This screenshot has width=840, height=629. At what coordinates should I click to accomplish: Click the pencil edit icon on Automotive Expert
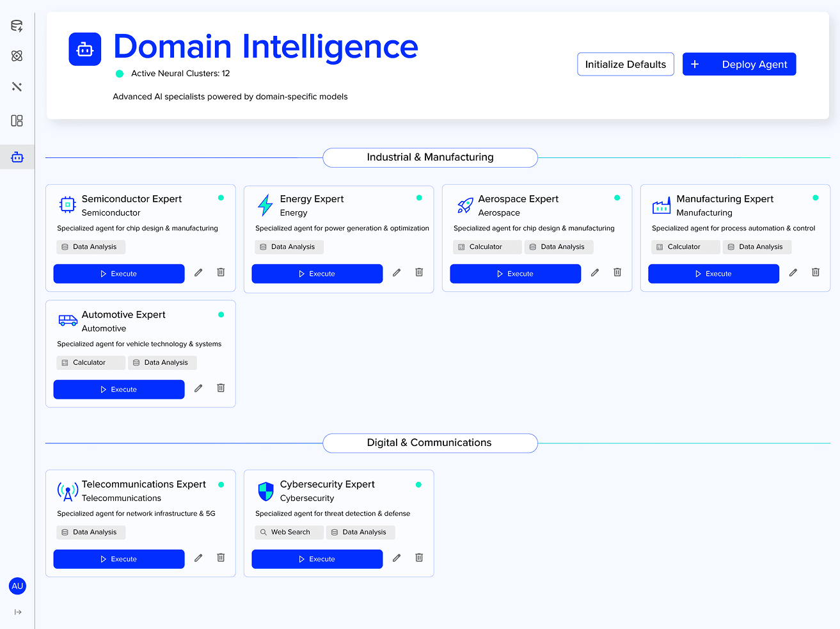click(x=198, y=388)
